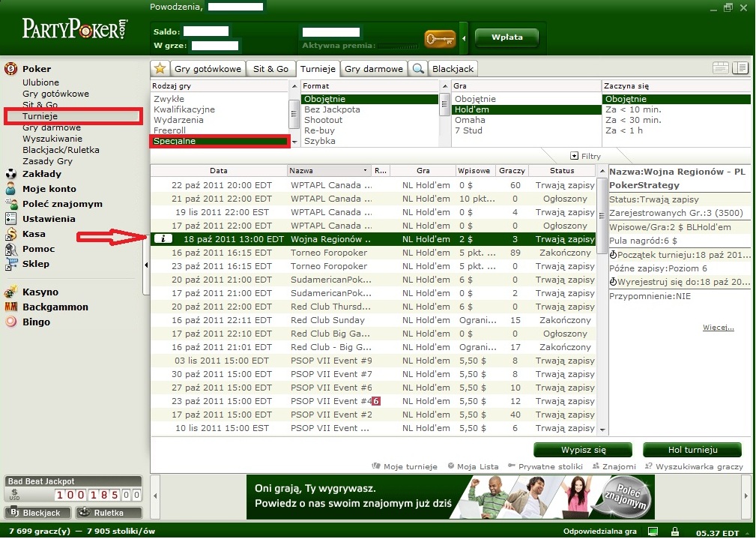Click the Poker chip icon in sidebar

coord(10,68)
